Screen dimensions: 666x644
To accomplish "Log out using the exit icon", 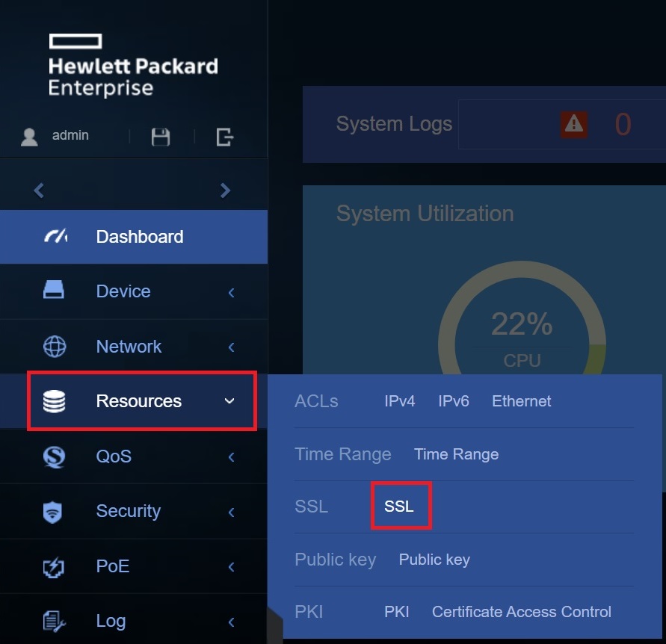I will [225, 137].
